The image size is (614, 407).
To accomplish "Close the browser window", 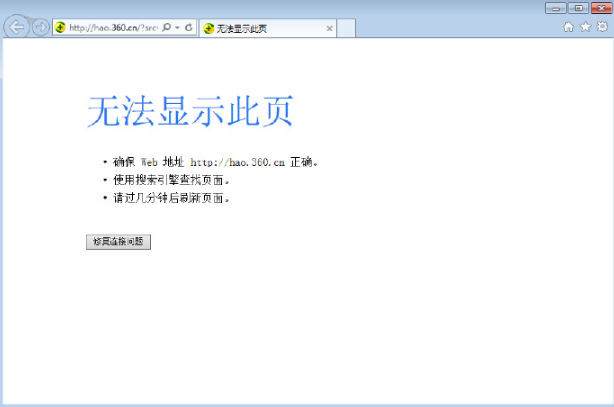I will [601, 8].
